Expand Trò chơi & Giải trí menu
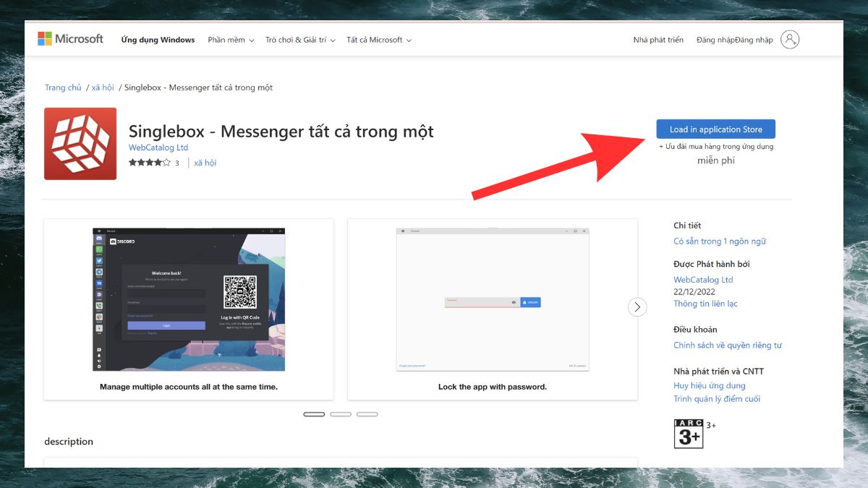Screen dimensions: 868x488 coord(299,40)
